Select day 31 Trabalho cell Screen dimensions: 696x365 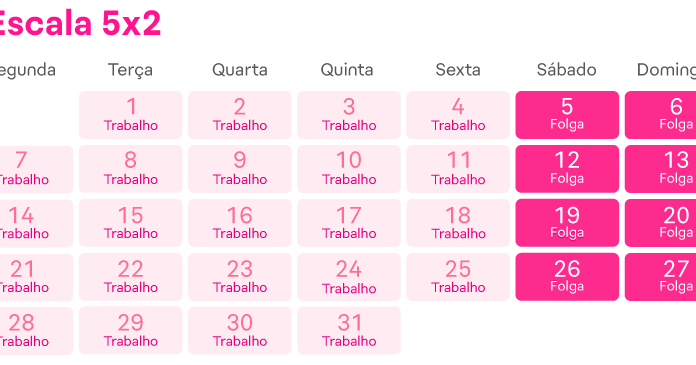click(x=349, y=330)
